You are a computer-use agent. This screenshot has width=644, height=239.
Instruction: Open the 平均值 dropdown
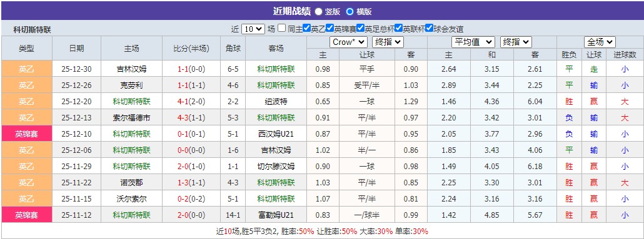point(473,42)
